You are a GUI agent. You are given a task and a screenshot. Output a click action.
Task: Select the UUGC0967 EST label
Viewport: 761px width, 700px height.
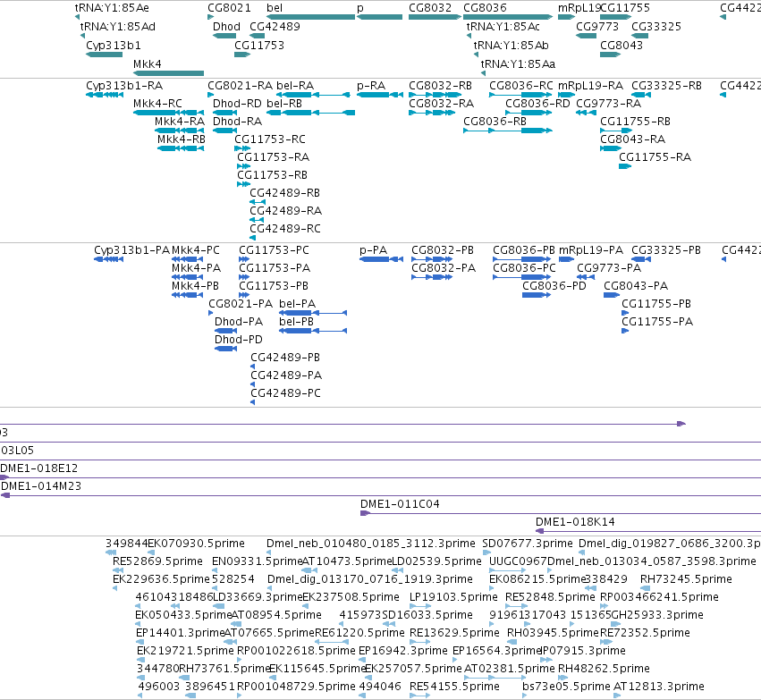[518, 561]
